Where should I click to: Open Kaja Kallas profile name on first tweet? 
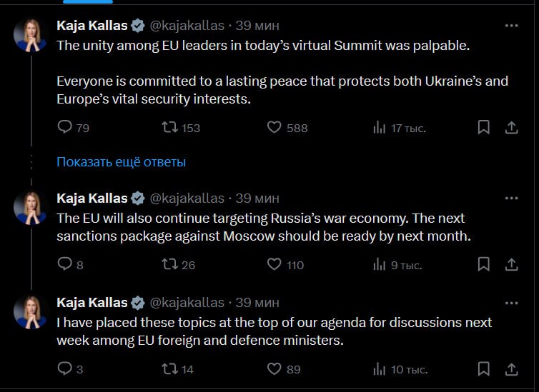(92, 26)
